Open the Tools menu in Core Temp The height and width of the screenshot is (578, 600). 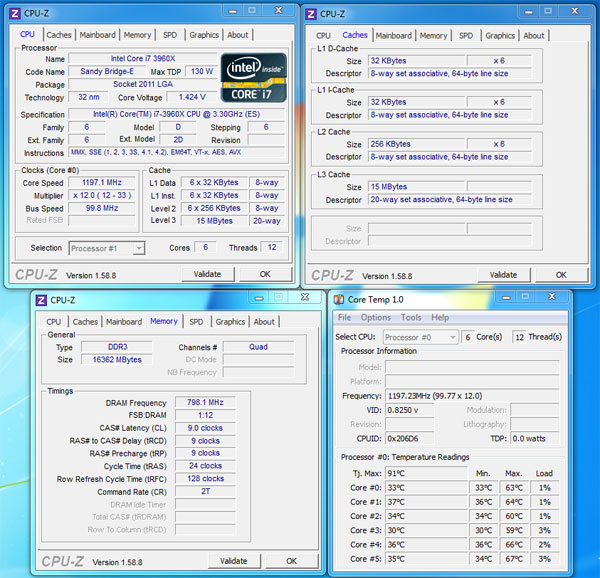click(411, 317)
